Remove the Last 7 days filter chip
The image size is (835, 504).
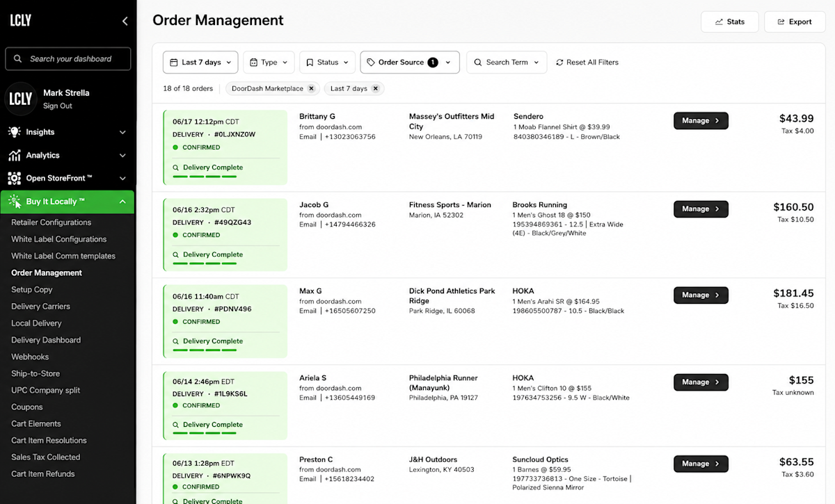375,89
